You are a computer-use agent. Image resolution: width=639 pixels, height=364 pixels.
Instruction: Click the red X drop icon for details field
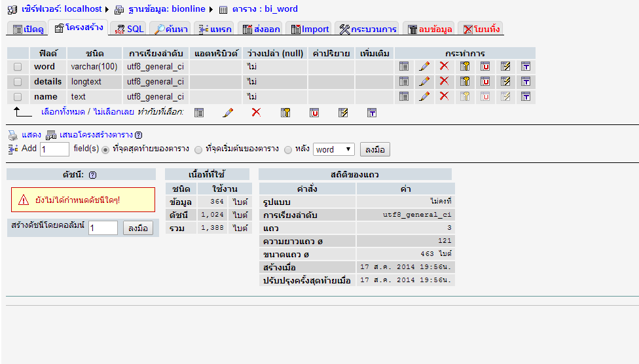(x=444, y=81)
